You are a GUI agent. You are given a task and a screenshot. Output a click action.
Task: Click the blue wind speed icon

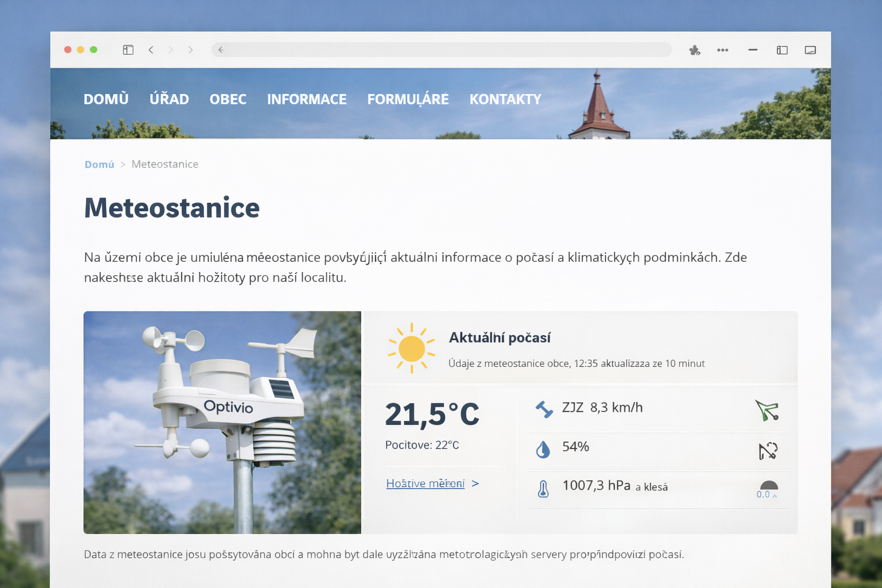point(544,409)
